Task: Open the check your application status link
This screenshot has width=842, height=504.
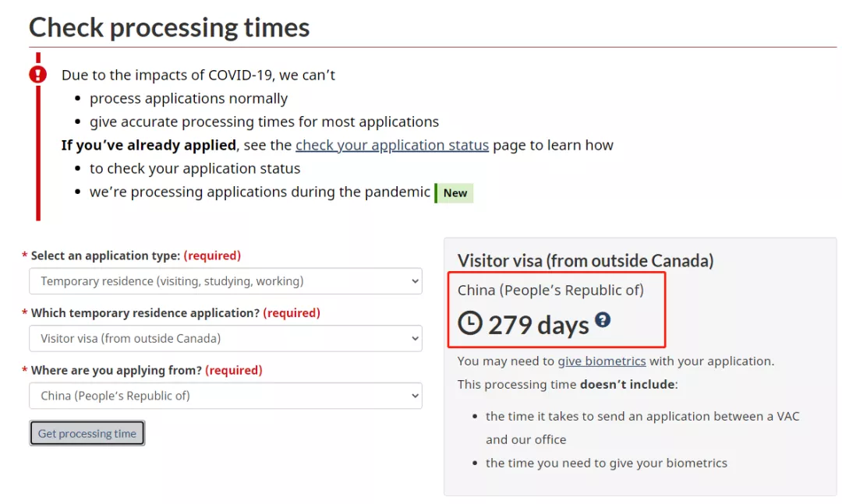Action: click(392, 146)
